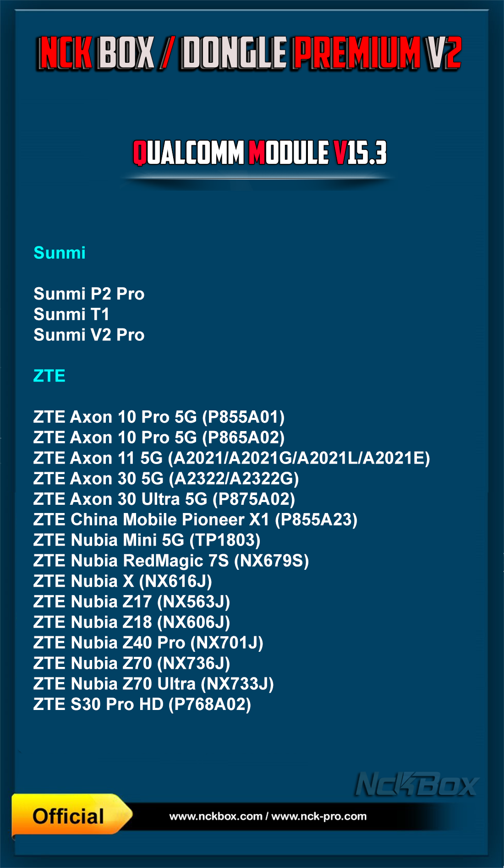This screenshot has height=868, width=504.
Task: Select ZTE Nubia RedMagic 7S (NX679S)
Action: click(171, 561)
